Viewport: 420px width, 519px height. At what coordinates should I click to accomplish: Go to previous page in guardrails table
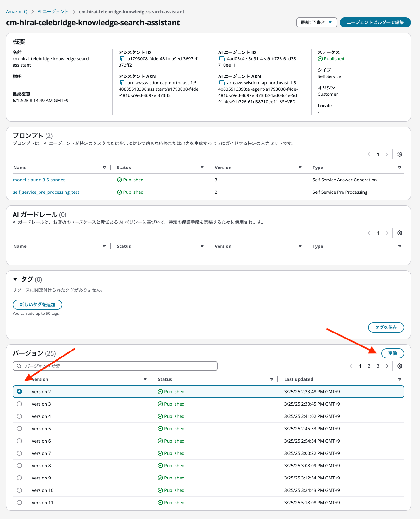[x=369, y=233]
